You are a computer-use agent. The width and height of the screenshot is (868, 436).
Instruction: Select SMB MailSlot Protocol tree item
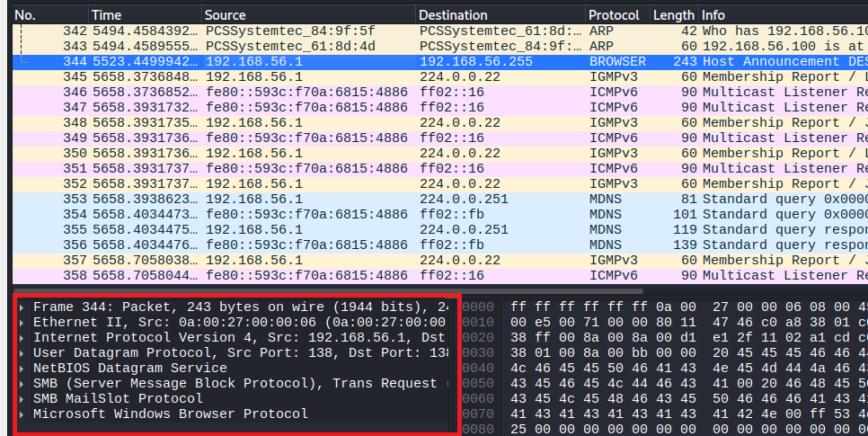click(118, 398)
